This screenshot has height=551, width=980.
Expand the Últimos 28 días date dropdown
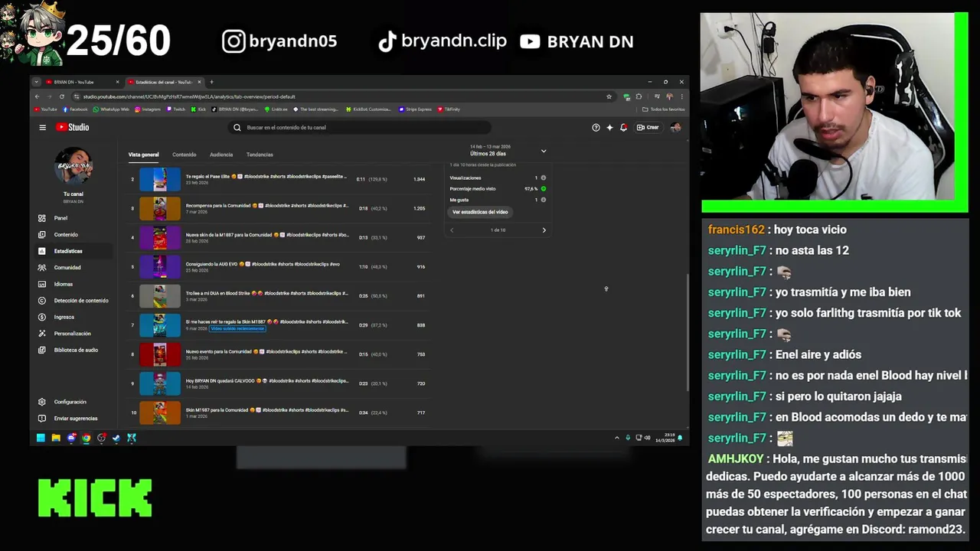coord(544,151)
